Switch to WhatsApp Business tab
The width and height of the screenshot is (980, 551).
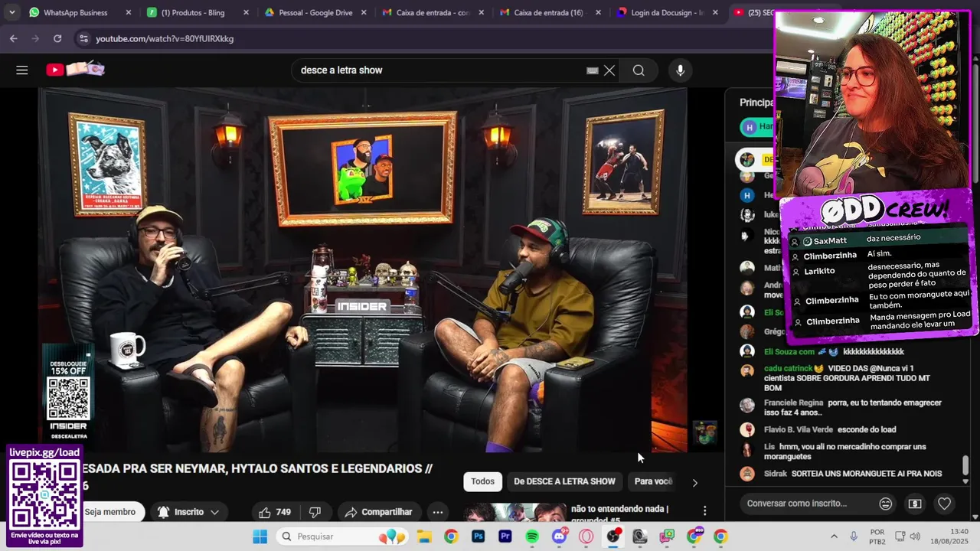click(x=77, y=12)
